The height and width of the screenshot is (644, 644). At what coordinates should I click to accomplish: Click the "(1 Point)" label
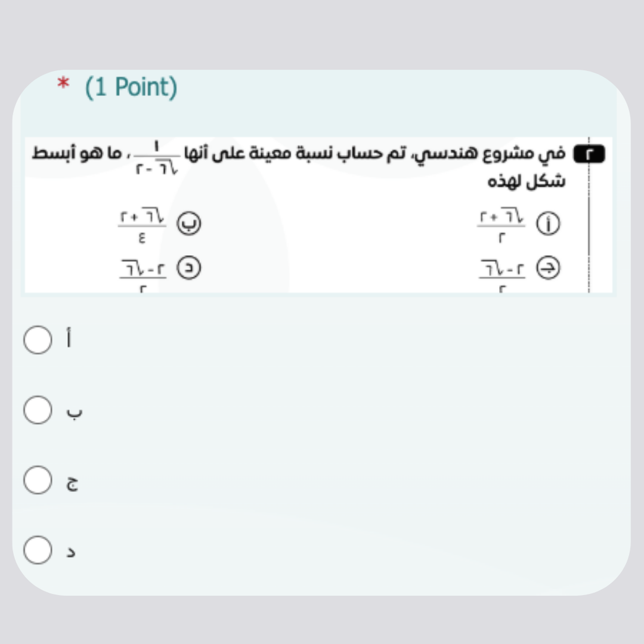[131, 87]
